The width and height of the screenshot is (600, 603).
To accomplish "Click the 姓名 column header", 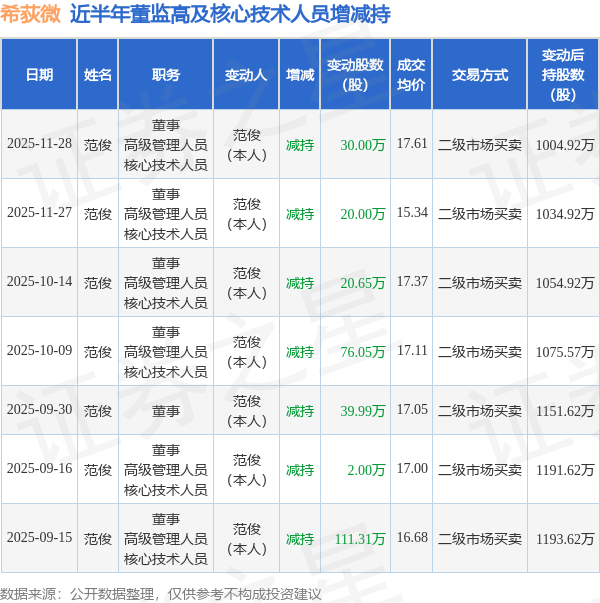I will 98,75.
